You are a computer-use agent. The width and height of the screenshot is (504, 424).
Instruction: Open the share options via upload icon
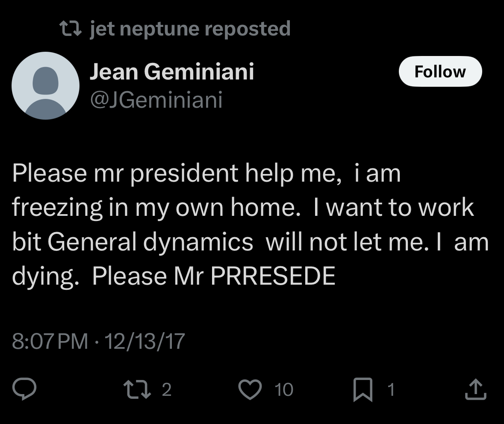coord(476,389)
